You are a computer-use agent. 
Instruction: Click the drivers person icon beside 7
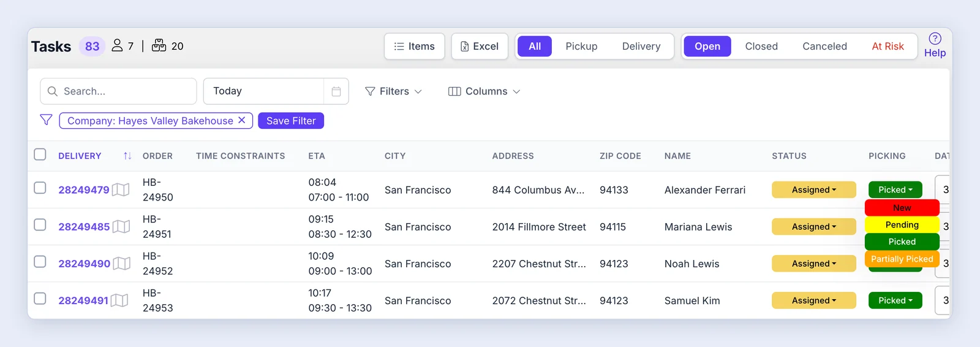point(117,45)
